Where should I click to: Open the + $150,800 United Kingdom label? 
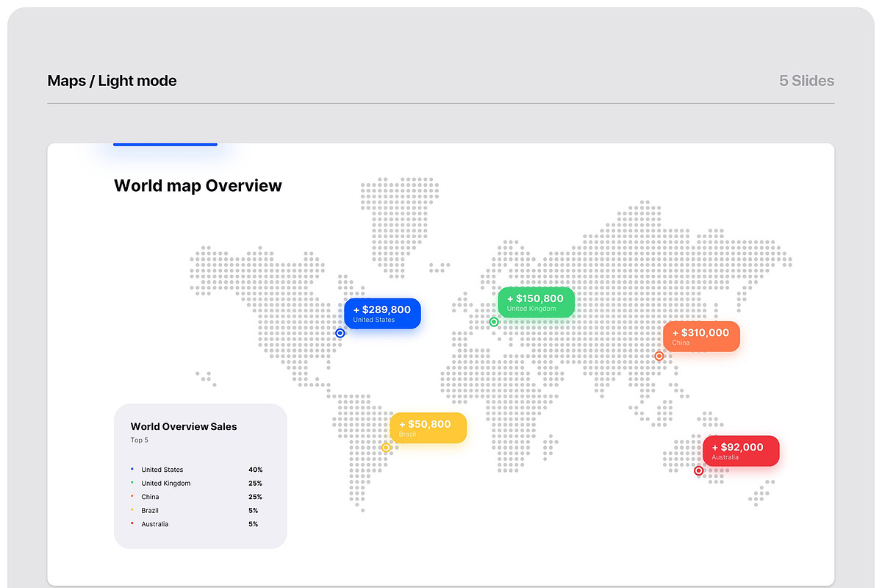pyautogui.click(x=537, y=302)
